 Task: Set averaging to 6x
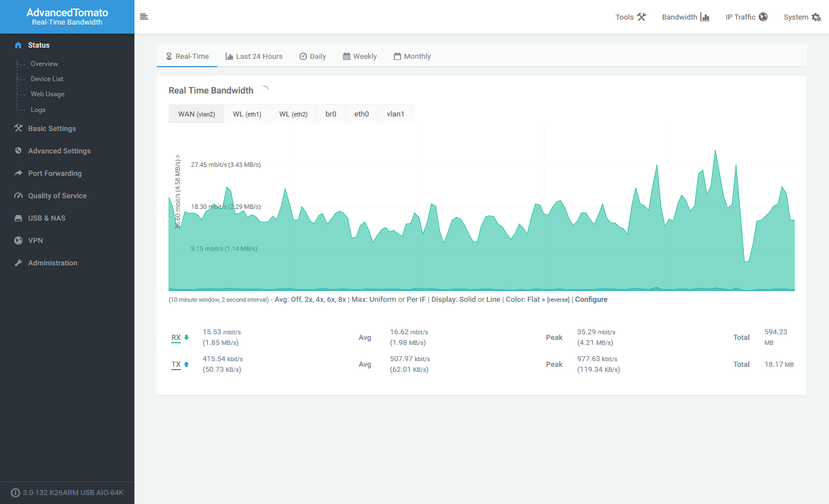point(330,300)
